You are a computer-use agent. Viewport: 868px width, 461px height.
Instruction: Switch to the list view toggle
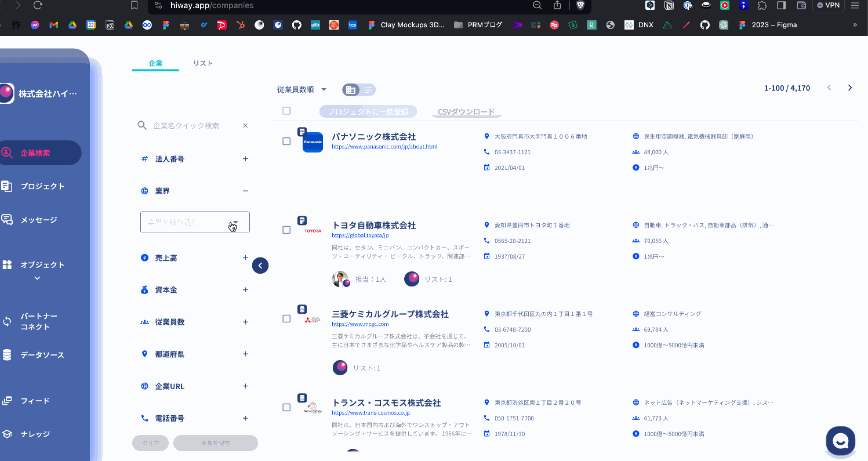click(x=368, y=90)
